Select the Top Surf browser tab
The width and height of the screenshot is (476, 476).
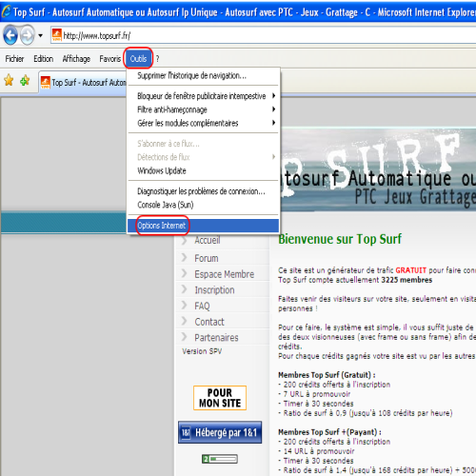point(83,83)
